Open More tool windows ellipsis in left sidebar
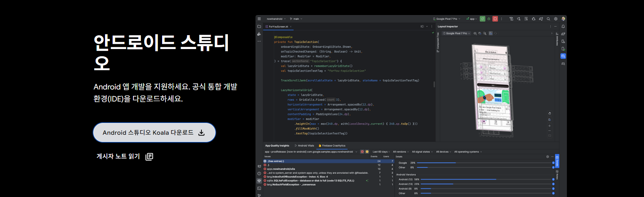This screenshot has height=197, width=644. click(x=259, y=41)
